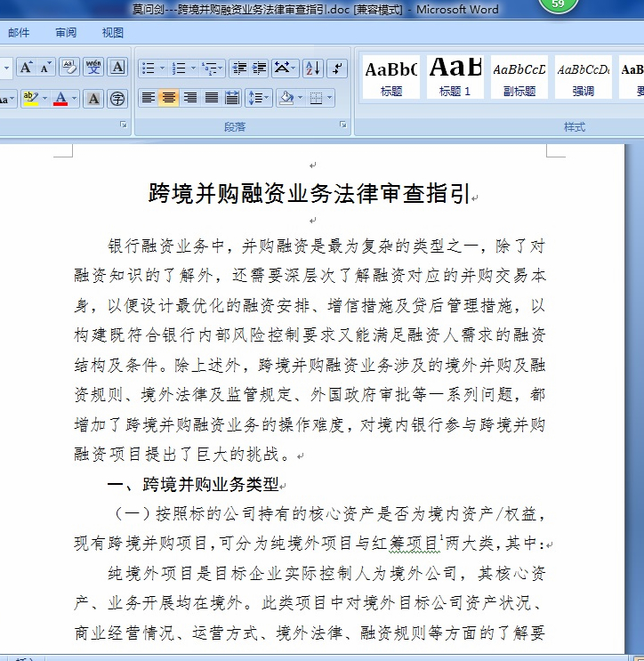Open the Phonetic Guide (wén) tool
644x661 pixels.
click(x=93, y=68)
